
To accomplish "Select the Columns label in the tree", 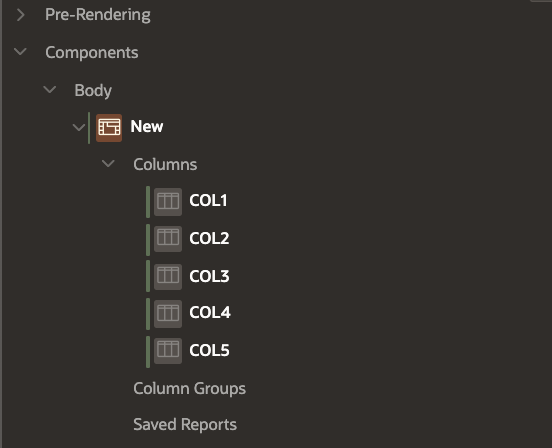I will pyautogui.click(x=165, y=164).
